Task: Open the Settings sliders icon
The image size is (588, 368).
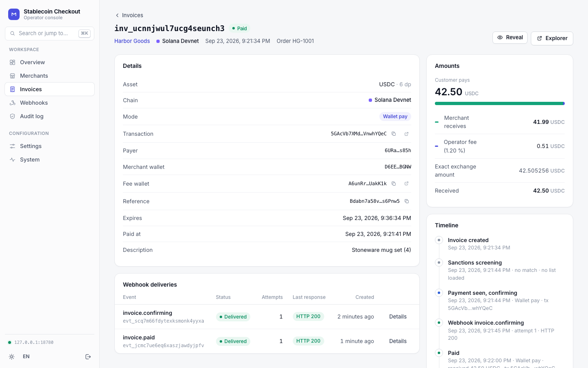Action: click(13, 146)
